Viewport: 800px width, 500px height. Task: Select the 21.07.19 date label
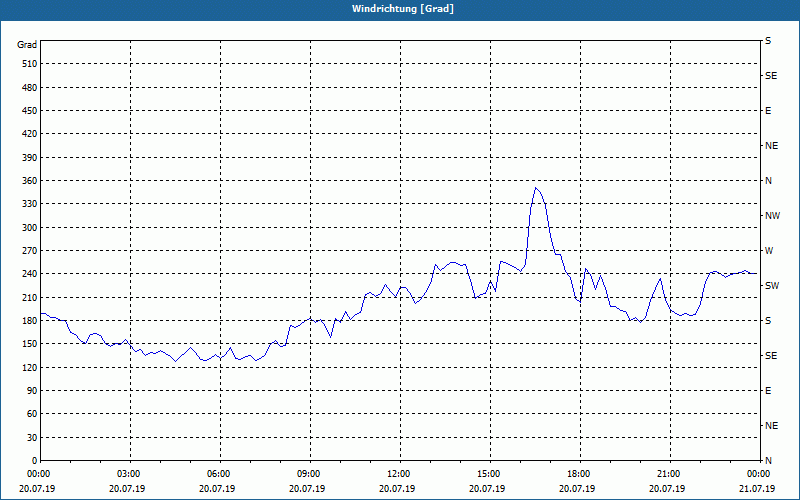pyautogui.click(x=757, y=489)
